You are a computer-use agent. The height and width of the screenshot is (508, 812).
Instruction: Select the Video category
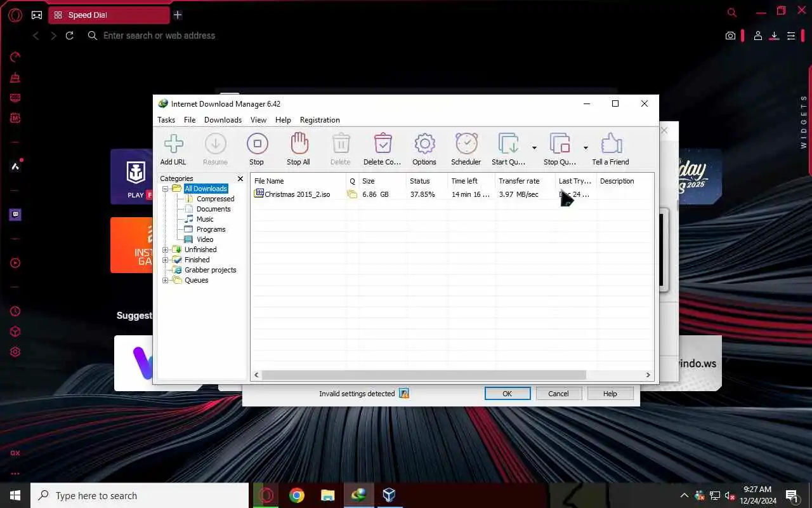205,239
